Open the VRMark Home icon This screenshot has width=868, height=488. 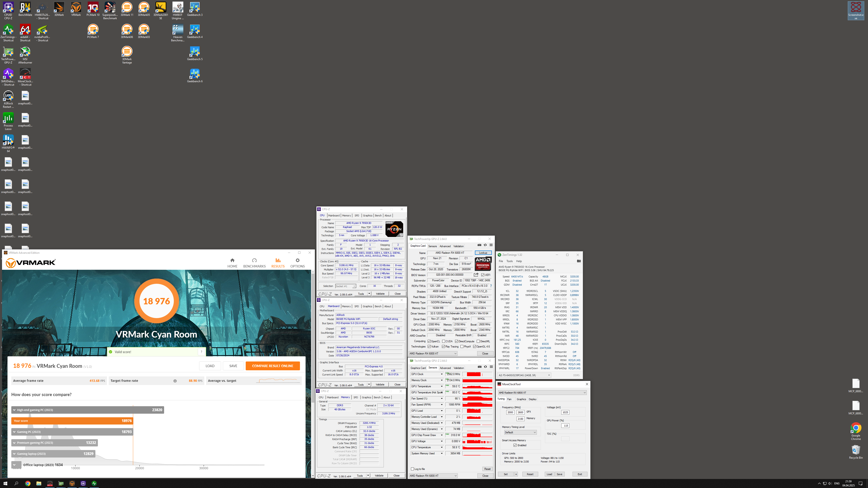[x=232, y=260]
